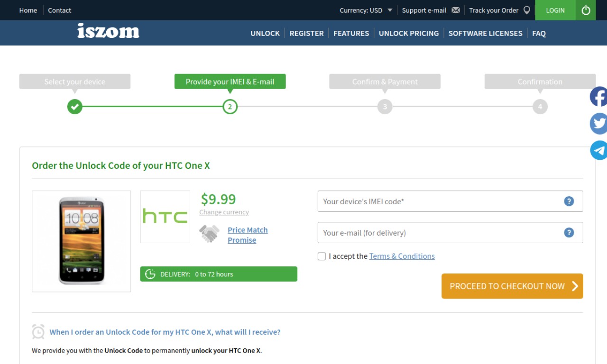Click the step 4 circle in progress bar
The height and width of the screenshot is (364, 607).
pos(540,107)
